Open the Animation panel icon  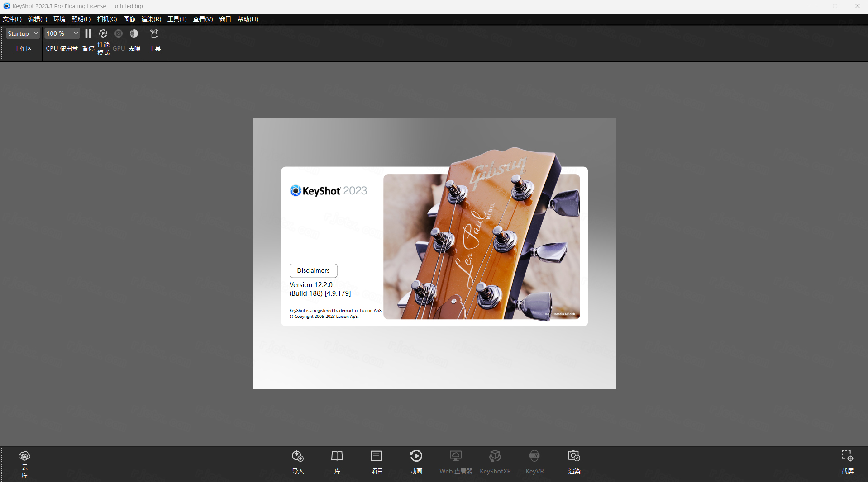416,456
